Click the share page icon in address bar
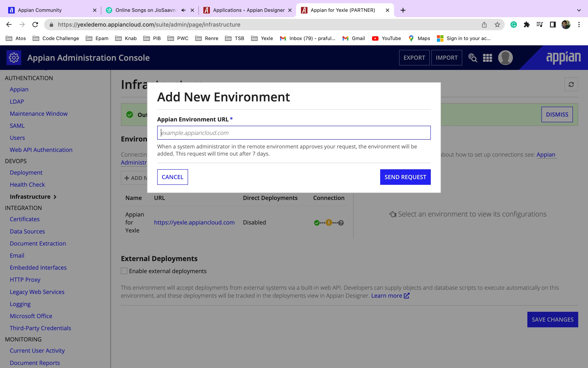This screenshot has width=588, height=368. pyautogui.click(x=484, y=25)
